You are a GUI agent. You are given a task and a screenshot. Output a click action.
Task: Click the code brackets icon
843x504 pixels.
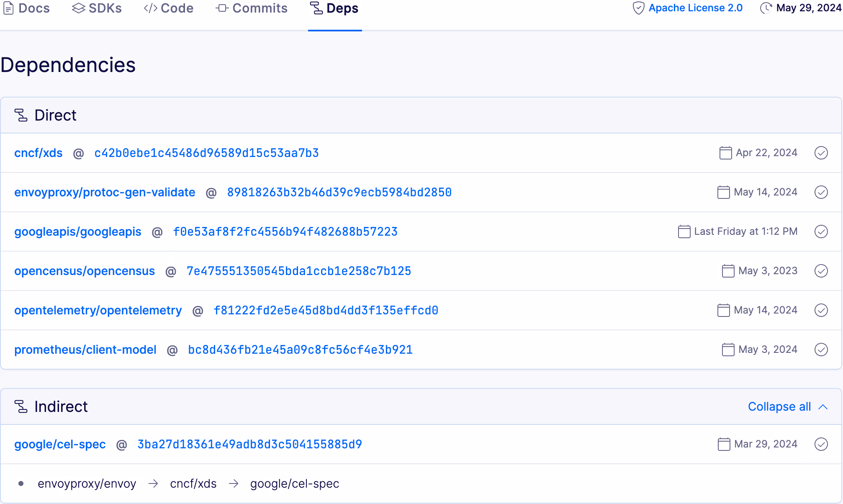150,8
